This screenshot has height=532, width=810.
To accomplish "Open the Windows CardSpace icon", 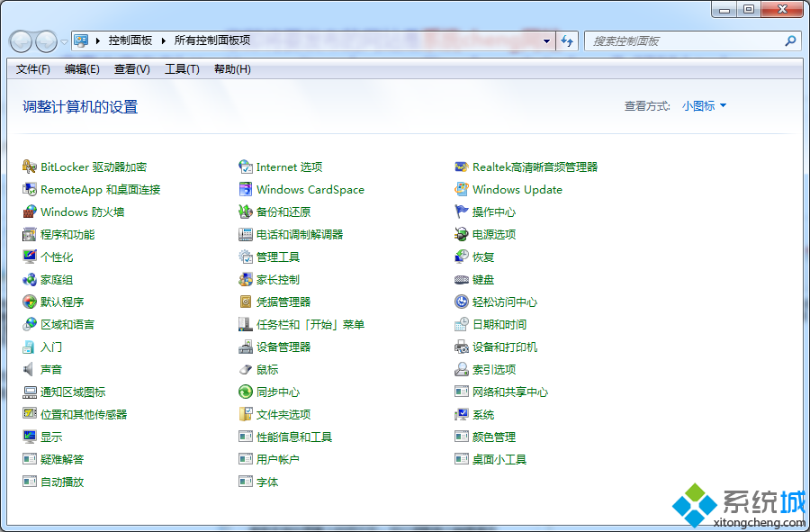I will pyautogui.click(x=246, y=190).
